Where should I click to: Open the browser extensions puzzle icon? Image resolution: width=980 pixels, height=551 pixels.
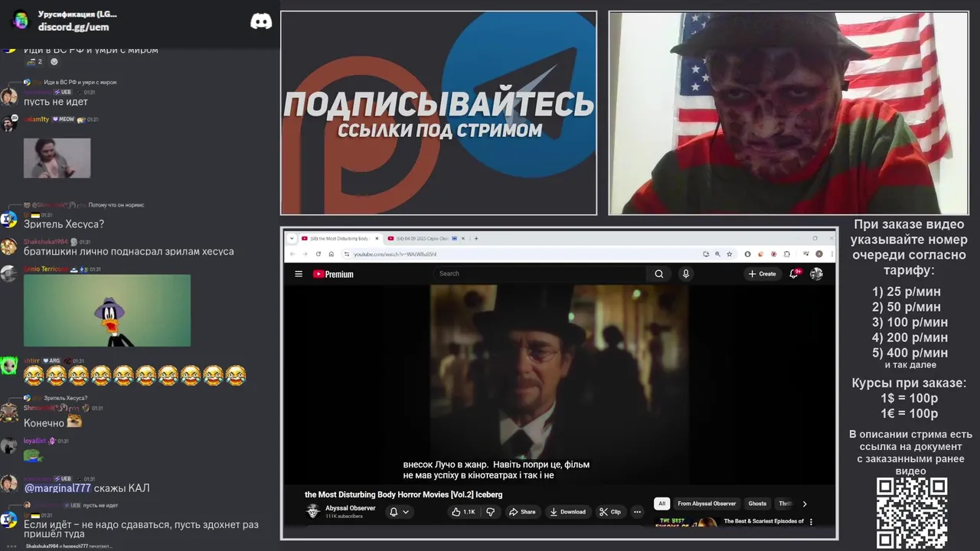[787, 254]
